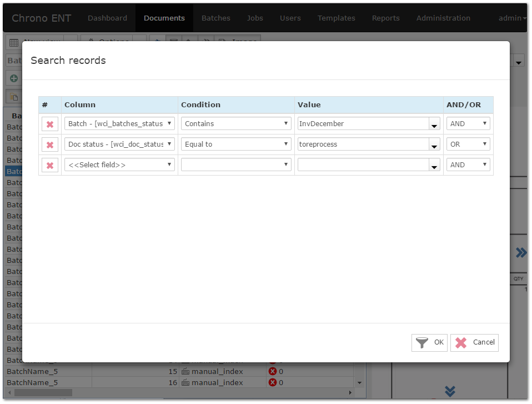Open the Documents menu
Viewport: 532px width, 404px height.
tap(164, 18)
